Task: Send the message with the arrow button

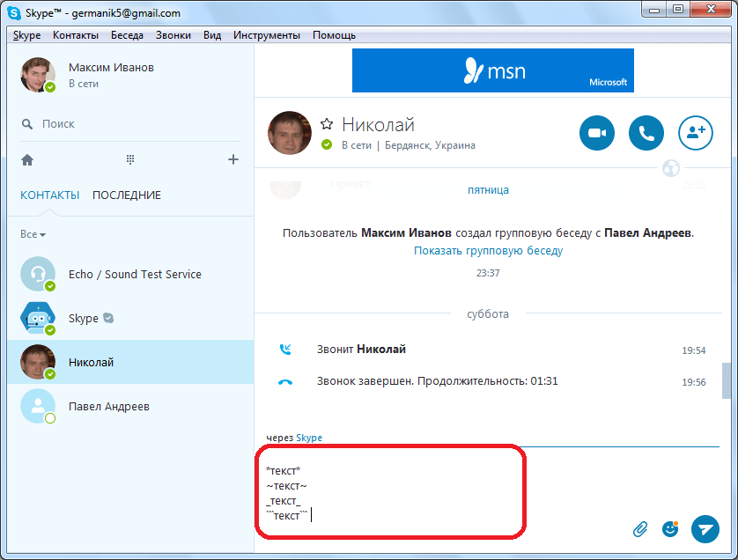Action: click(x=705, y=529)
